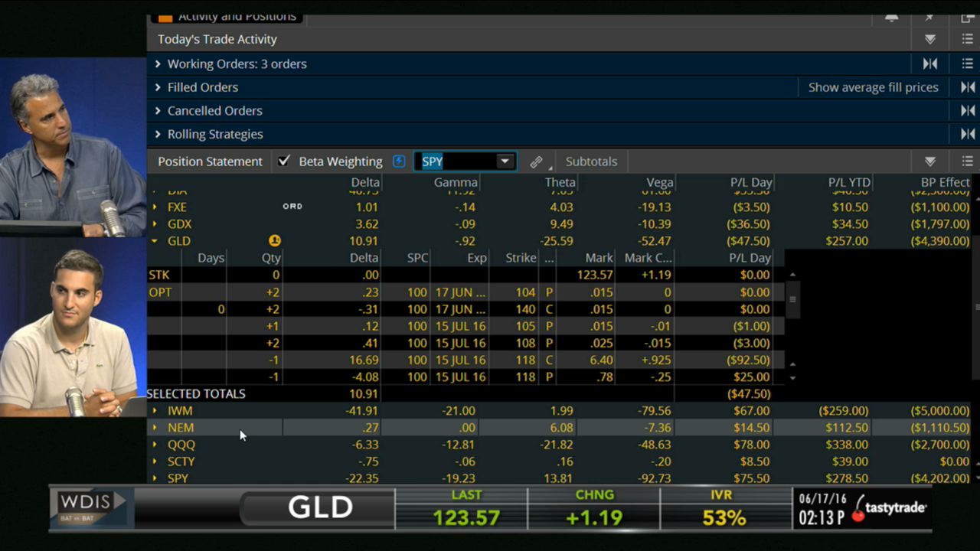Viewport: 980px width, 551px height.
Task: Open the Position Statement down-arrow menu
Action: tap(930, 161)
